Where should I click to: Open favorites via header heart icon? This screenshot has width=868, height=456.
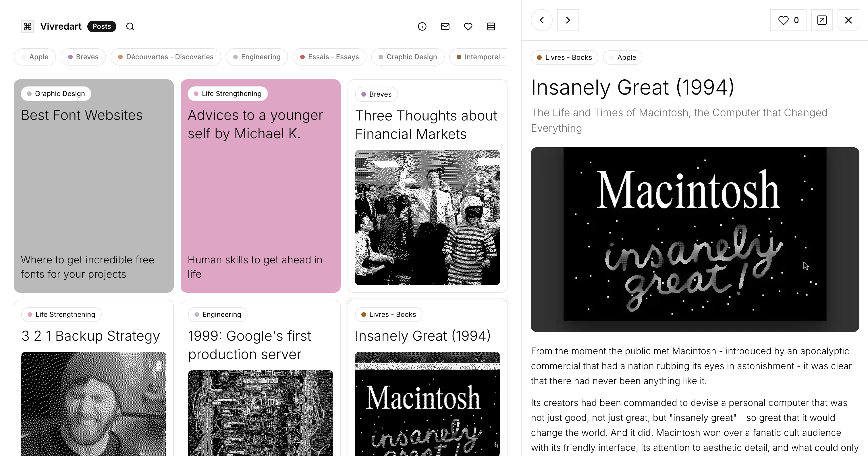tap(468, 26)
